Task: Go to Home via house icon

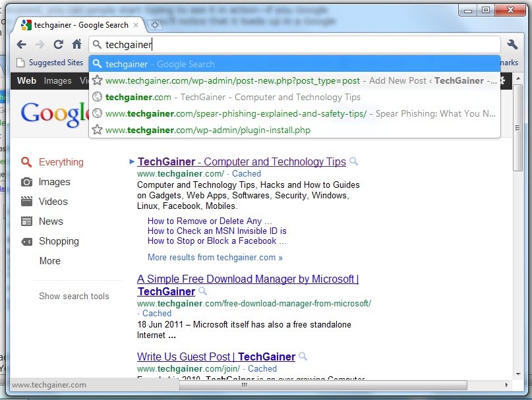Action: click(x=77, y=45)
